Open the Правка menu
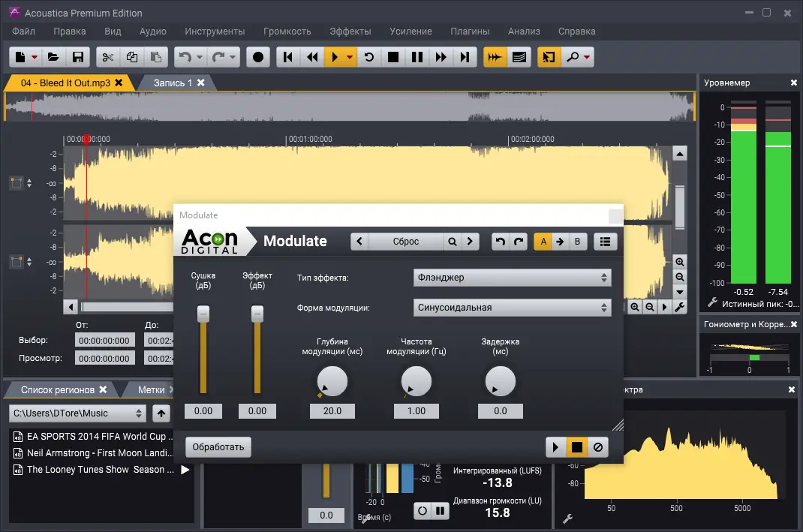 [70, 32]
